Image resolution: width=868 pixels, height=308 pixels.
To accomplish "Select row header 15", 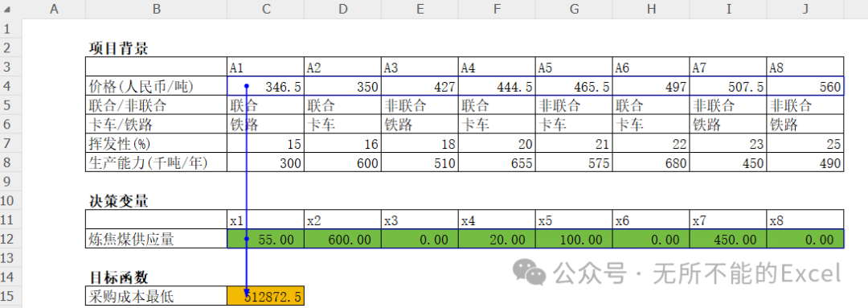I will (10, 296).
